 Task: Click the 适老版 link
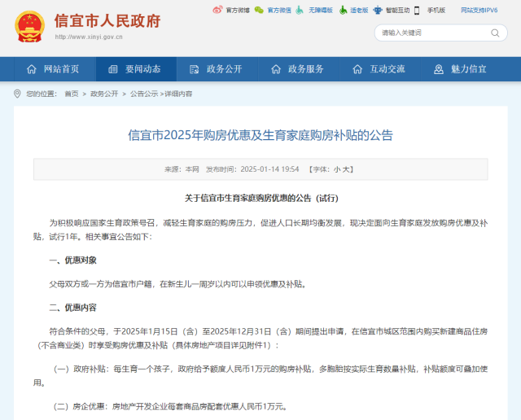[x=359, y=11]
